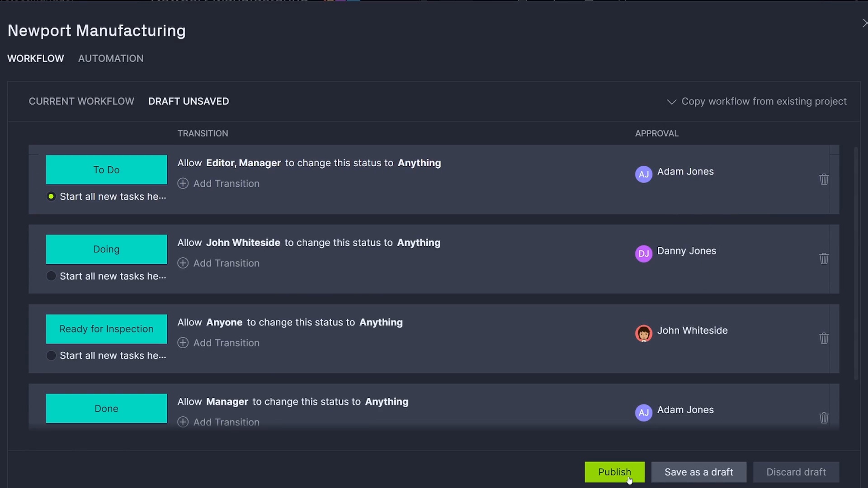This screenshot has width=868, height=488.
Task: Start new tasks in Ready for Inspection
Action: click(x=51, y=356)
